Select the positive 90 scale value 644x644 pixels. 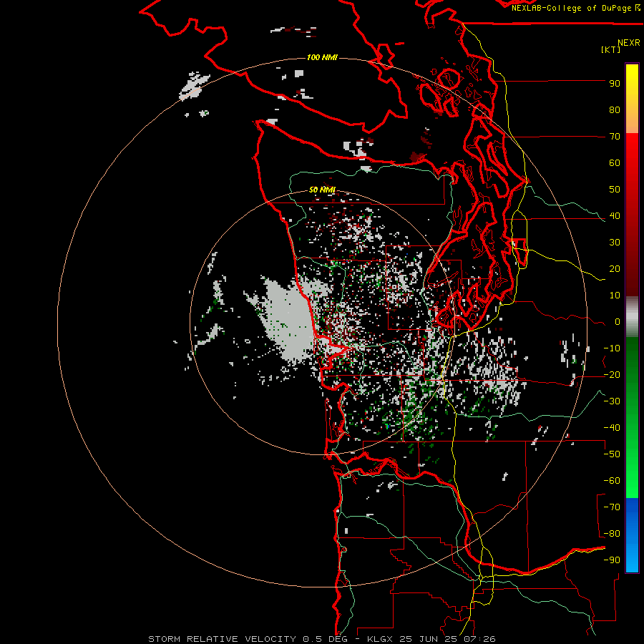pyautogui.click(x=615, y=84)
